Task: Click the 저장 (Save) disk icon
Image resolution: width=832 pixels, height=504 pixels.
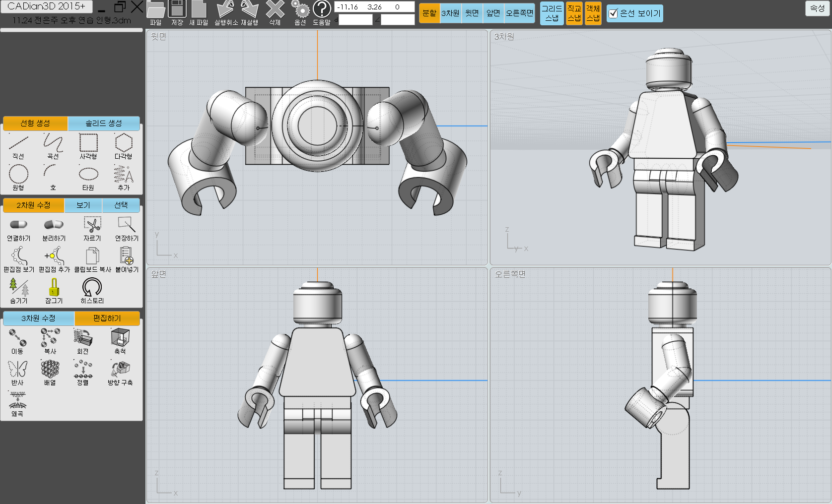Action: (177, 9)
